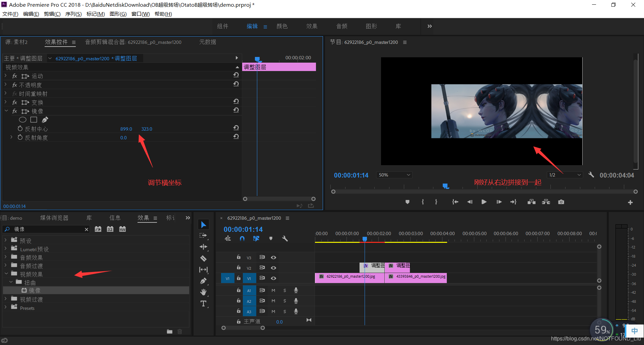Step back one frame
This screenshot has height=345, width=644.
[x=470, y=202]
